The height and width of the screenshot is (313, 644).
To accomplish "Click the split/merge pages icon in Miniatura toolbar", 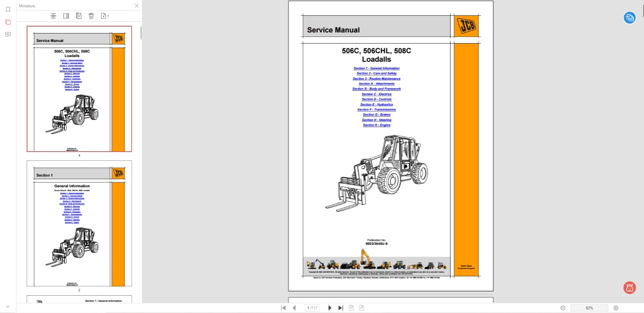I will (53, 16).
